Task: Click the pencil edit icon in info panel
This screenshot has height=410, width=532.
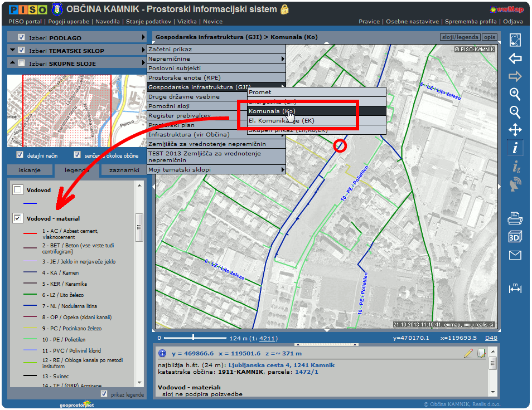Action: [468, 353]
